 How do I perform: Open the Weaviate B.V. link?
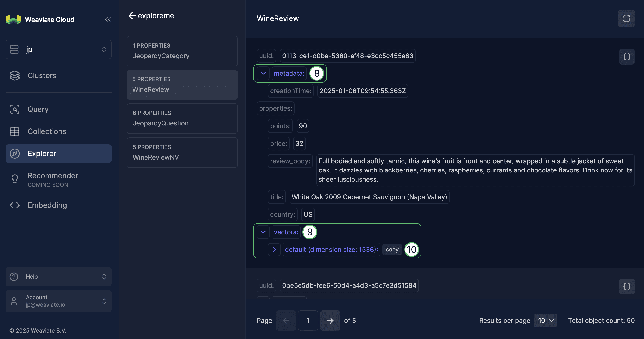pyautogui.click(x=48, y=330)
